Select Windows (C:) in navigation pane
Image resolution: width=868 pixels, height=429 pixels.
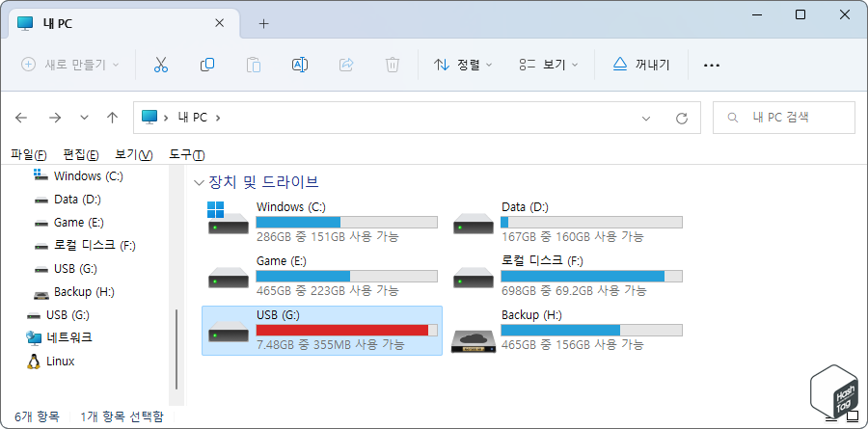coord(89,176)
